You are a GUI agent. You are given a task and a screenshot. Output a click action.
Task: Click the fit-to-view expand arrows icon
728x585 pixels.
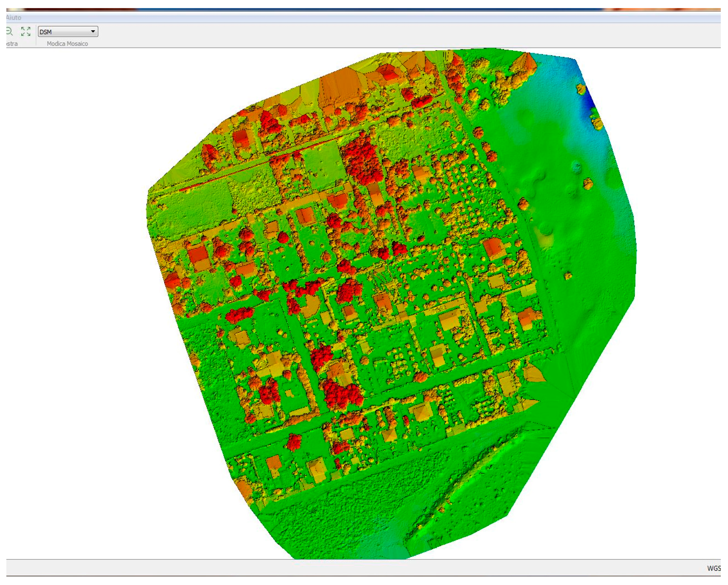[26, 31]
